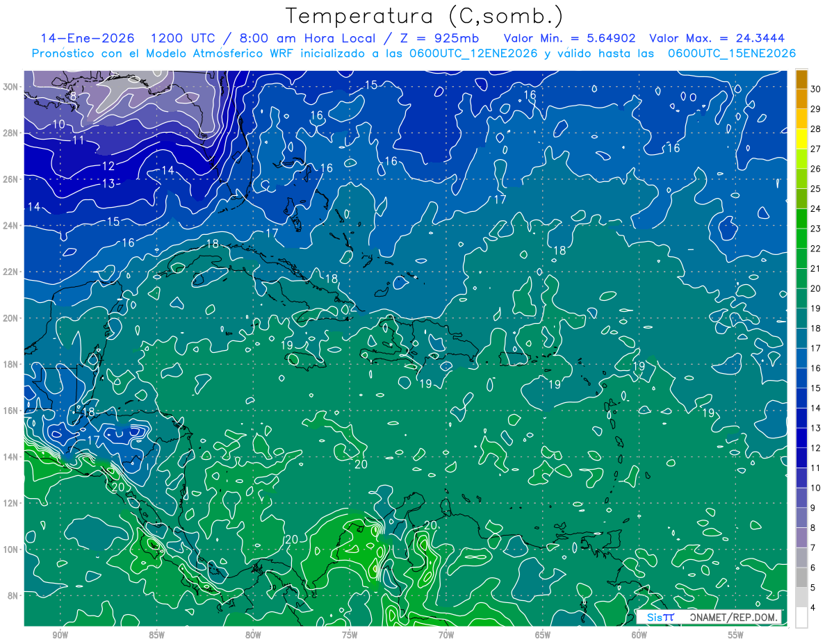Click the color bar label '21'
This screenshot has width=834, height=644.
[815, 269]
